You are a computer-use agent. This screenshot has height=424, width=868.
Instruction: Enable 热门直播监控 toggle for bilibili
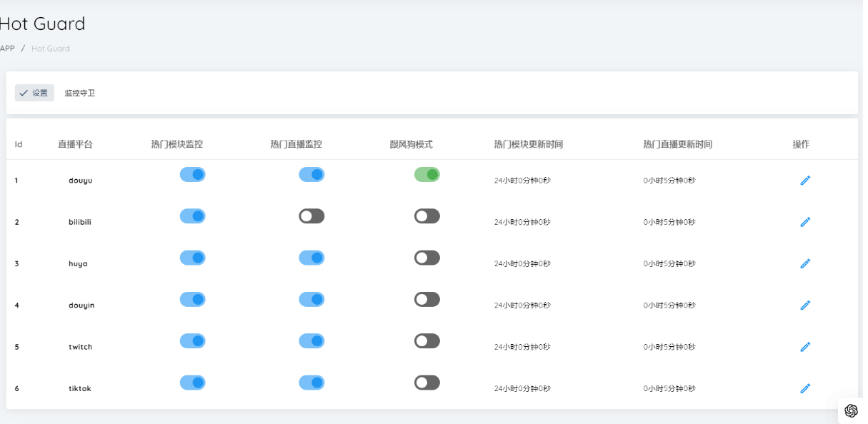click(311, 216)
